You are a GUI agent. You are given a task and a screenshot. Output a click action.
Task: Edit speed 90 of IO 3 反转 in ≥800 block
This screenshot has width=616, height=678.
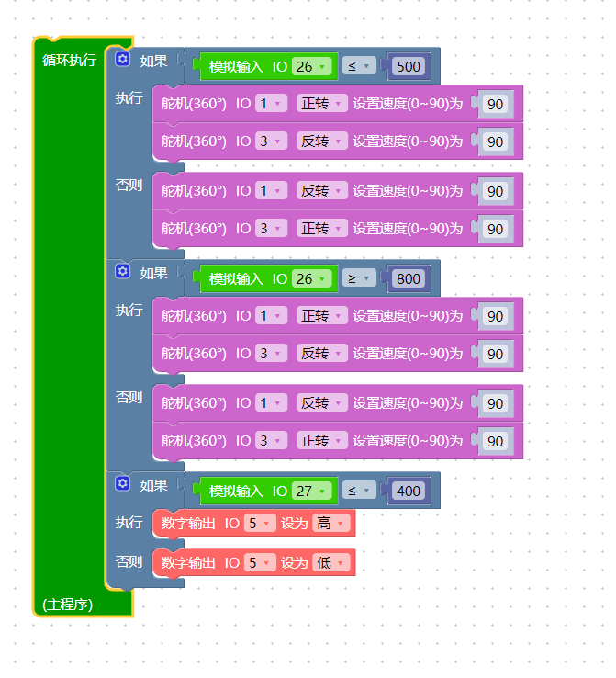tap(496, 354)
